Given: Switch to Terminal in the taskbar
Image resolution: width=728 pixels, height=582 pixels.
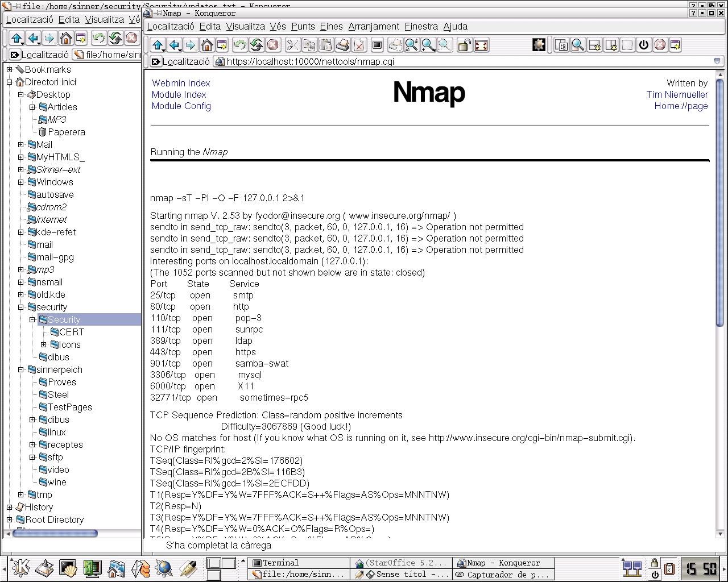Looking at the screenshot, I should (x=299, y=563).
